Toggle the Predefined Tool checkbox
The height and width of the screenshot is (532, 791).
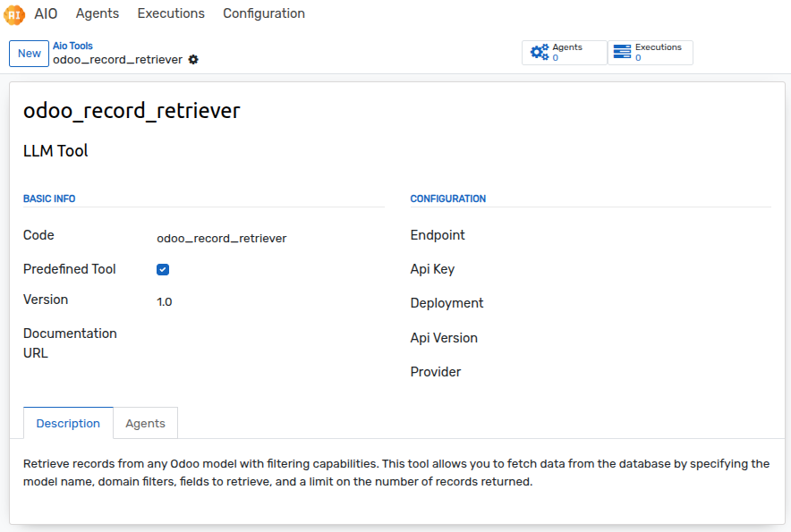(163, 269)
